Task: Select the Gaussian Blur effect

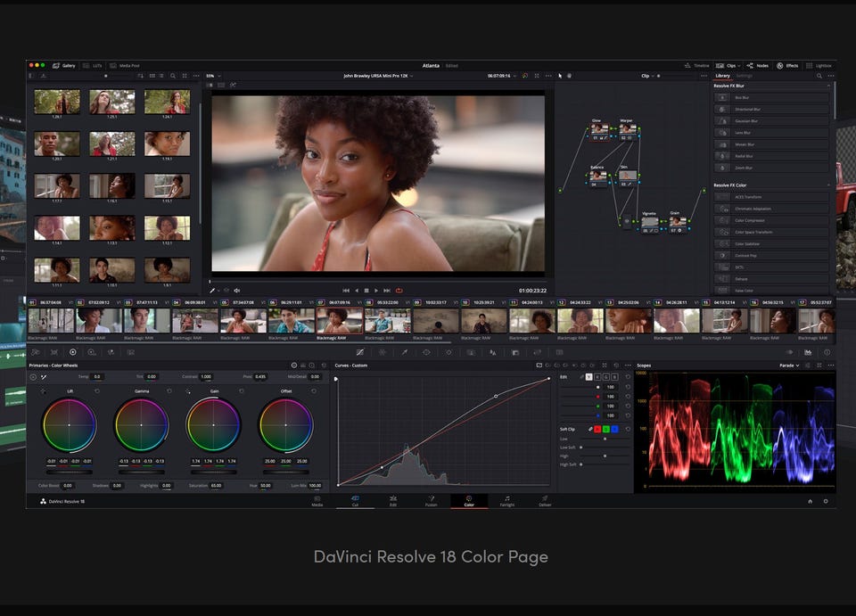Action: (771, 120)
